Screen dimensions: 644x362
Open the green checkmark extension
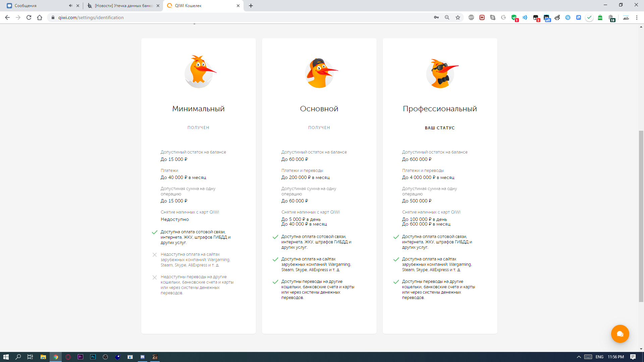pyautogui.click(x=589, y=17)
